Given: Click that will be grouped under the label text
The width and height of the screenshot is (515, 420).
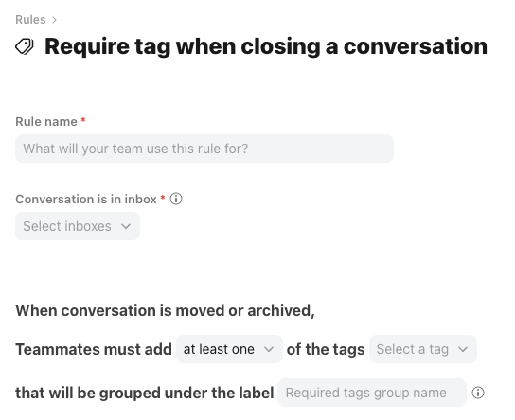Looking at the screenshot, I should click(145, 393).
